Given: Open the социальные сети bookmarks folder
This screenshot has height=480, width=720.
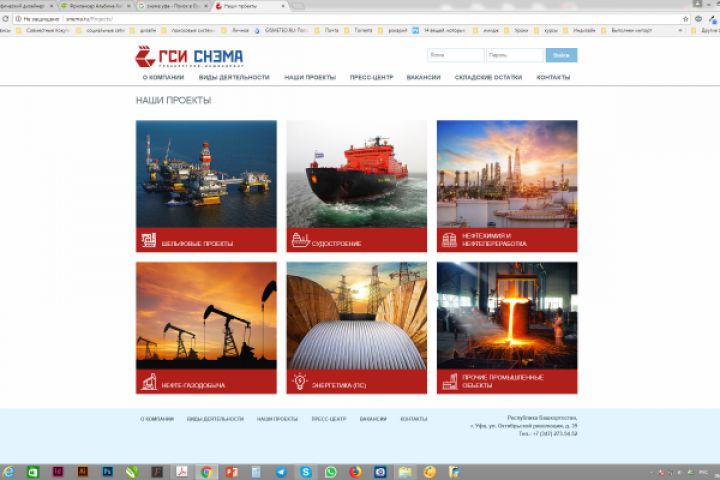Looking at the screenshot, I should 101,30.
